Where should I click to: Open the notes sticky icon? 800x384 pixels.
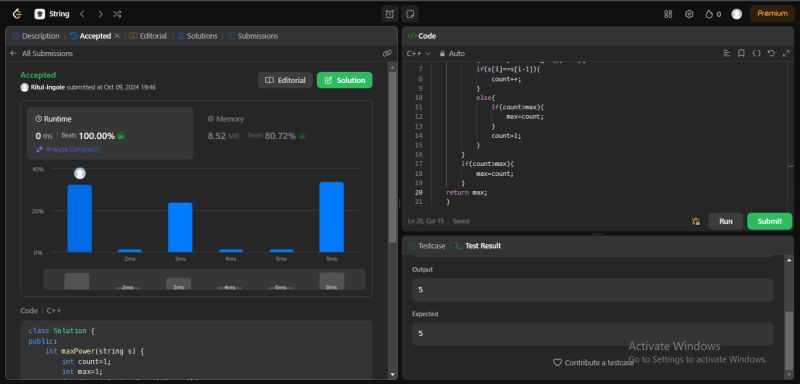click(410, 14)
